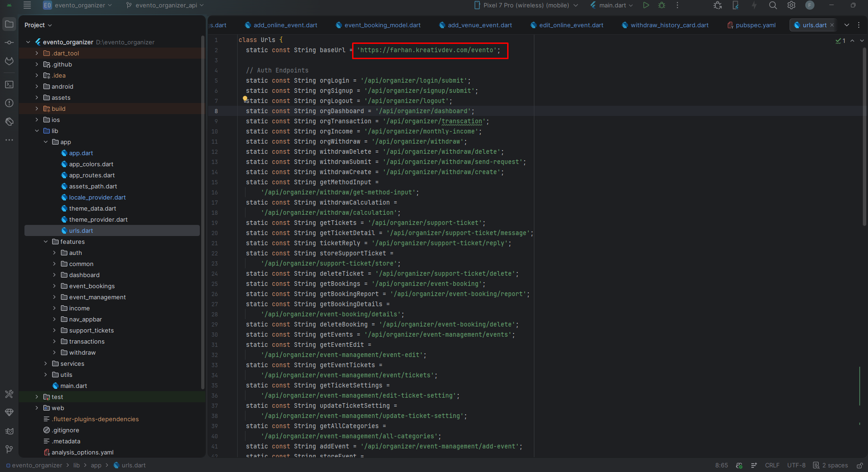Start debugging with the bug icon
Viewport: 868px width, 472px height.
[662, 5]
